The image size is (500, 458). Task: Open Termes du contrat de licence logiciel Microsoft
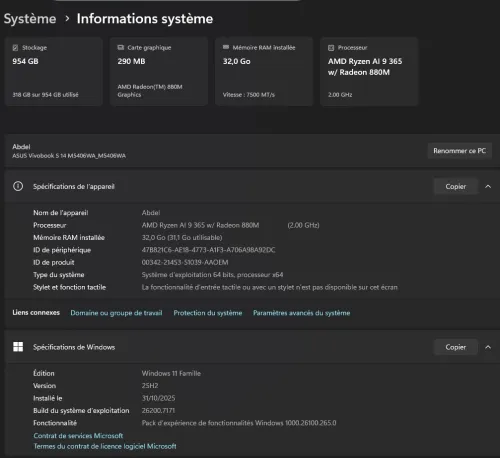tap(105, 446)
